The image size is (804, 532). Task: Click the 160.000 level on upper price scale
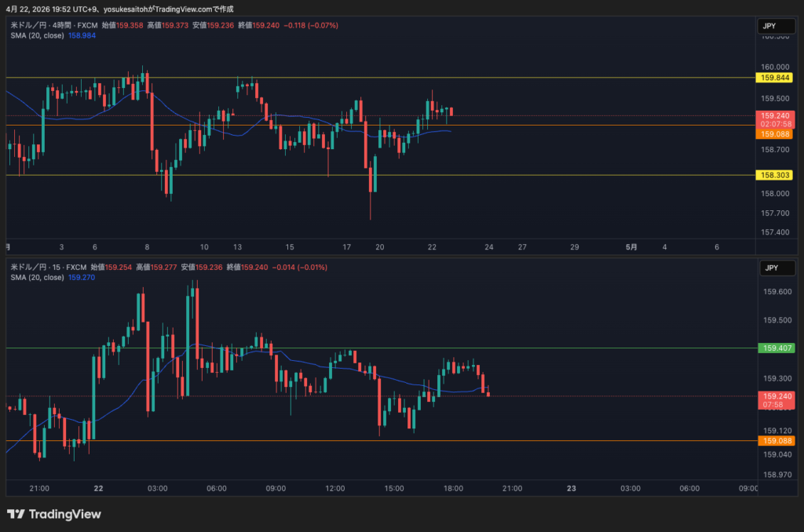(773, 66)
